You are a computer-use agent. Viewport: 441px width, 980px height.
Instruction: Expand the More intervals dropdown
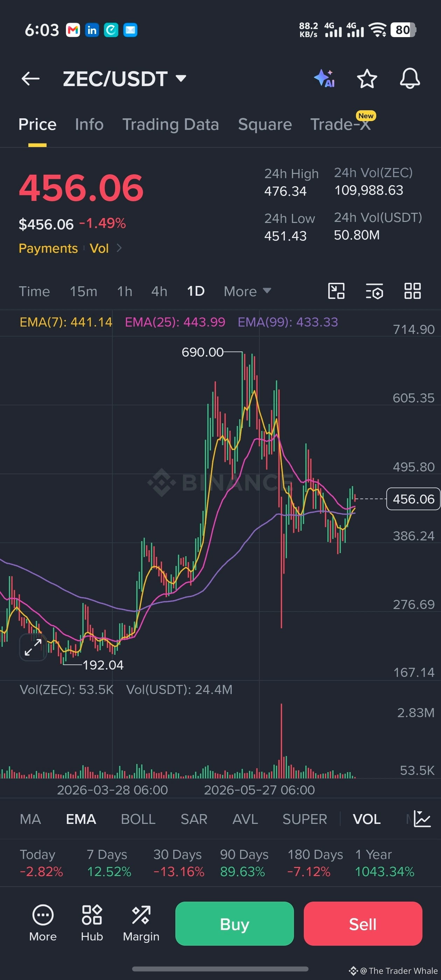[247, 292]
